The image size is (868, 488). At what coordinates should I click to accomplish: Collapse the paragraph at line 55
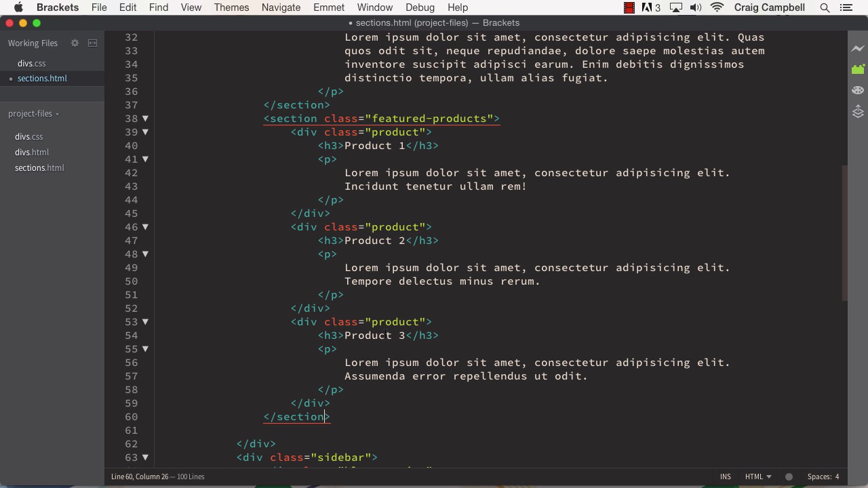[145, 349]
